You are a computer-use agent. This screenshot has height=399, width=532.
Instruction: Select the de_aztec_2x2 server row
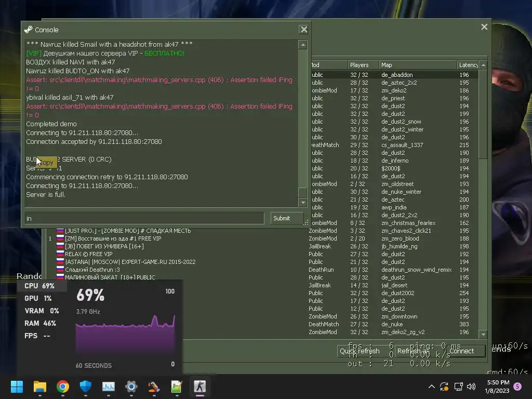coord(395,83)
